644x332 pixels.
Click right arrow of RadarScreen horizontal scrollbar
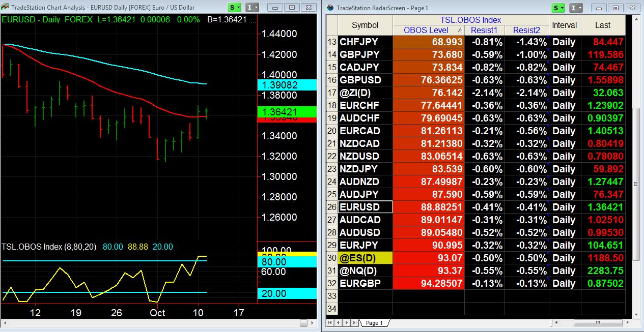[626, 323]
